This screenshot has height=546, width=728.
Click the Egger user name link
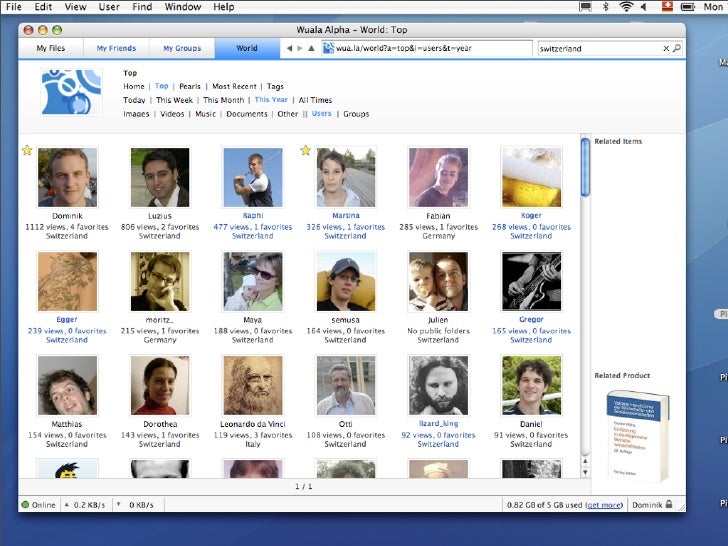pyautogui.click(x=67, y=319)
